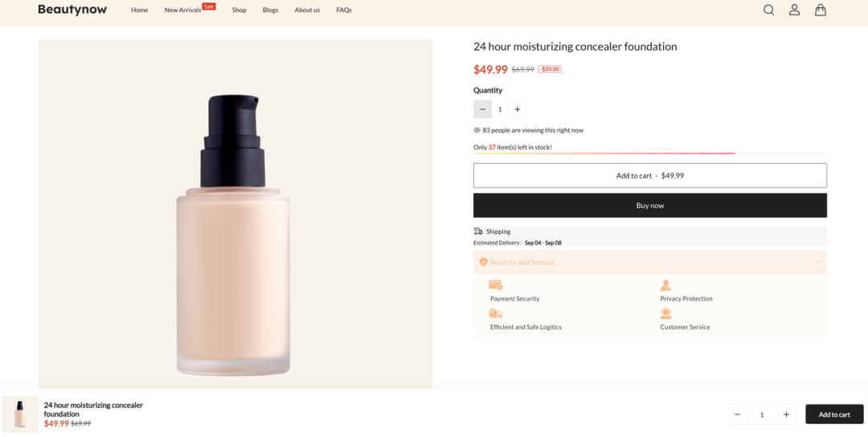Open the shopping bag cart icon
The height and width of the screenshot is (437, 868).
(820, 10)
